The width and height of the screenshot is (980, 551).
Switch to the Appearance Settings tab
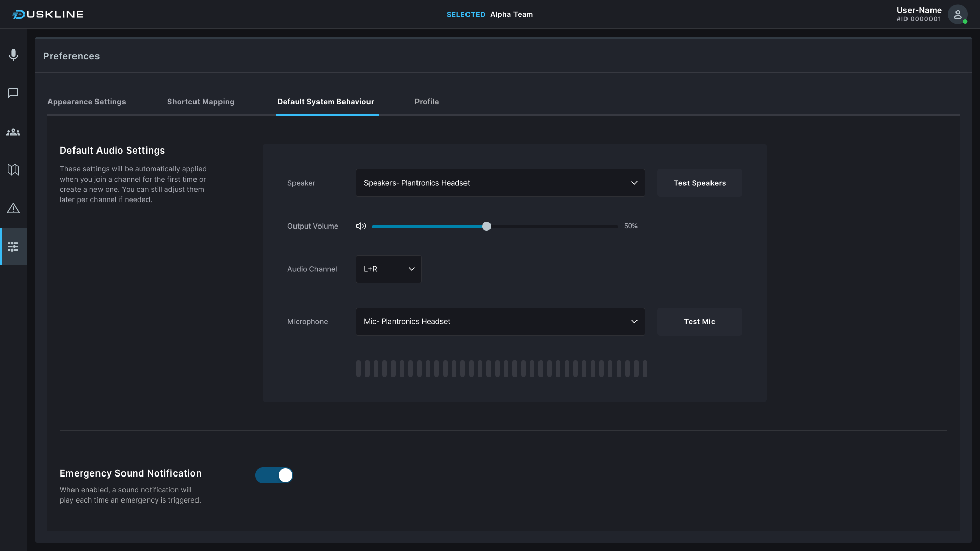[x=87, y=102]
